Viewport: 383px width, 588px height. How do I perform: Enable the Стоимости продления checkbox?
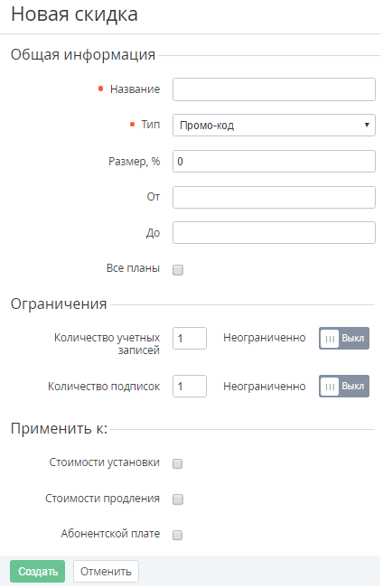tap(177, 499)
